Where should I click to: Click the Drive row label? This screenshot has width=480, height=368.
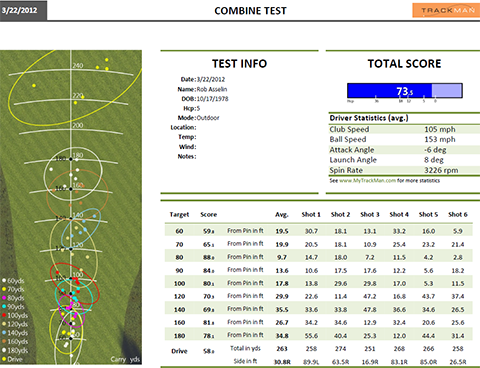[x=179, y=351]
